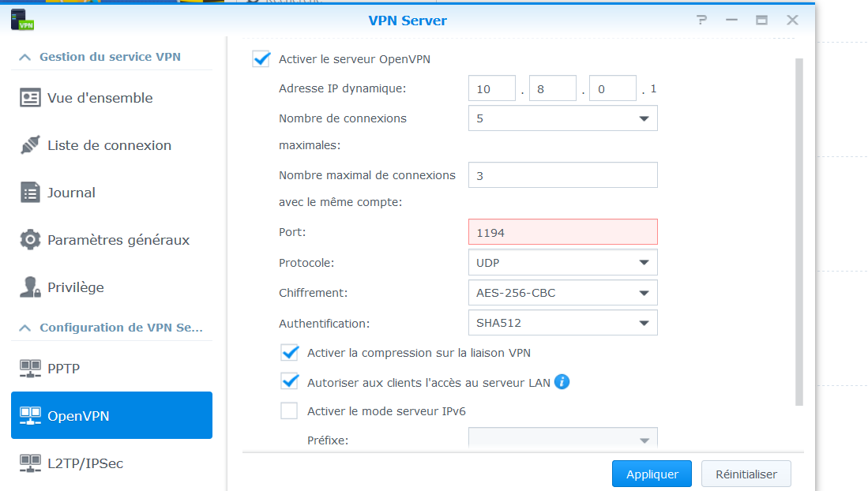Click the Port input field

coord(562,232)
